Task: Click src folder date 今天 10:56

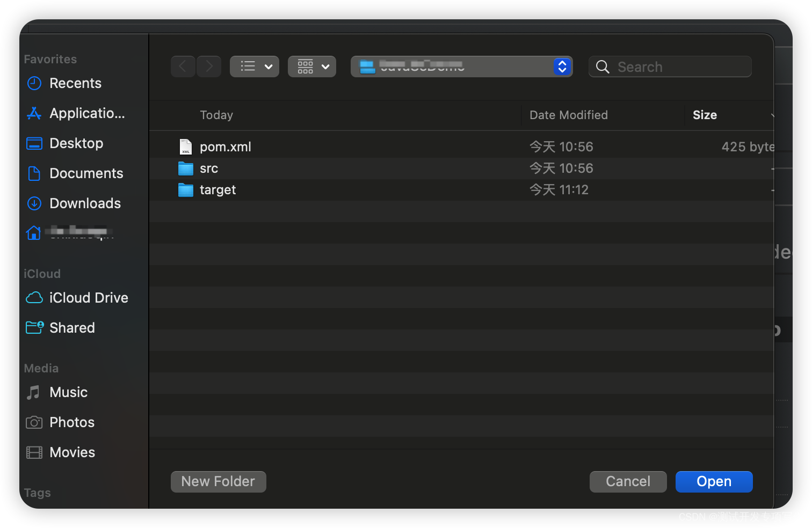Action: pos(561,168)
